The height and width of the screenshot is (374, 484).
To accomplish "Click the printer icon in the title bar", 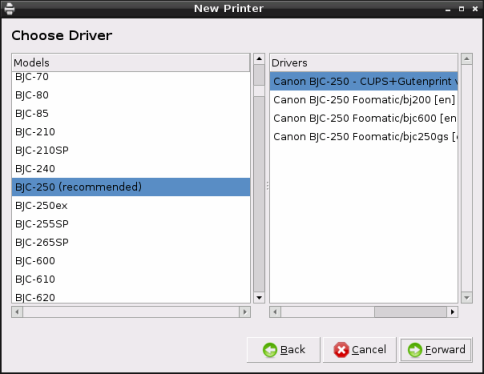I will pos(9,8).
